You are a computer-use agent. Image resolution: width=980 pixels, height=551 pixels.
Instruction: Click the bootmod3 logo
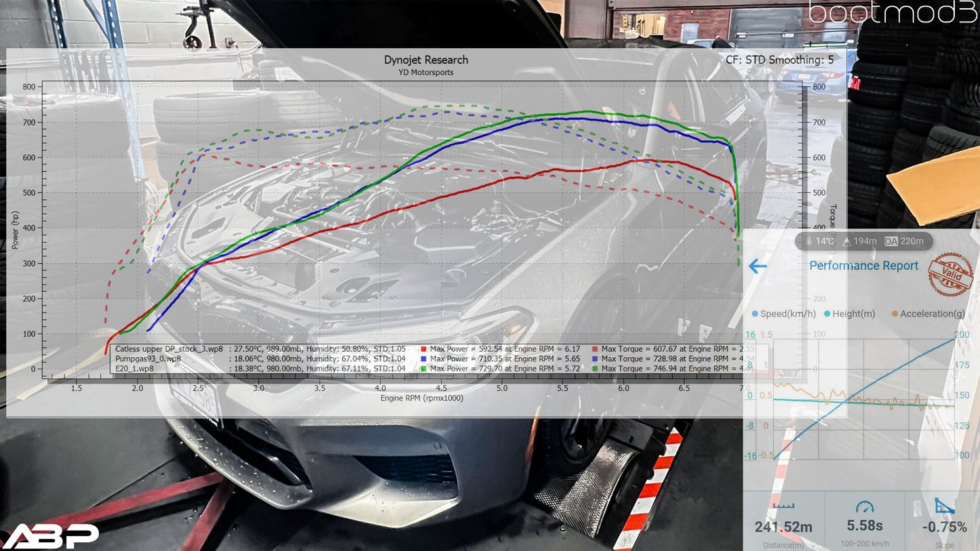coord(893,14)
